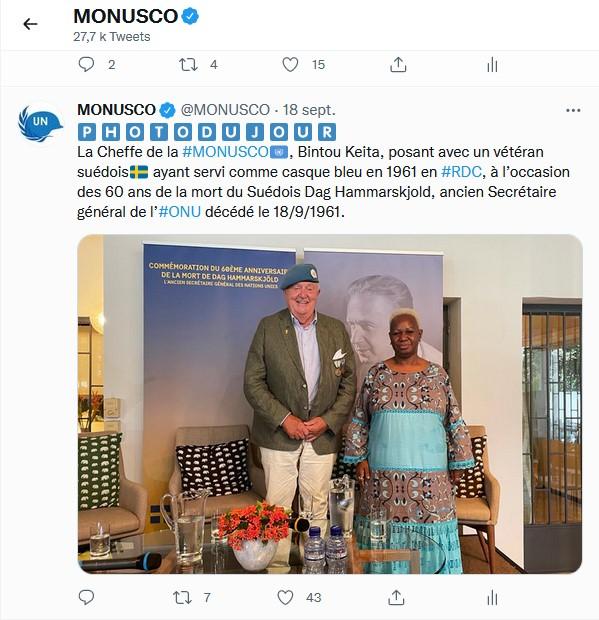Open the #ONU hashtag link

180,212
